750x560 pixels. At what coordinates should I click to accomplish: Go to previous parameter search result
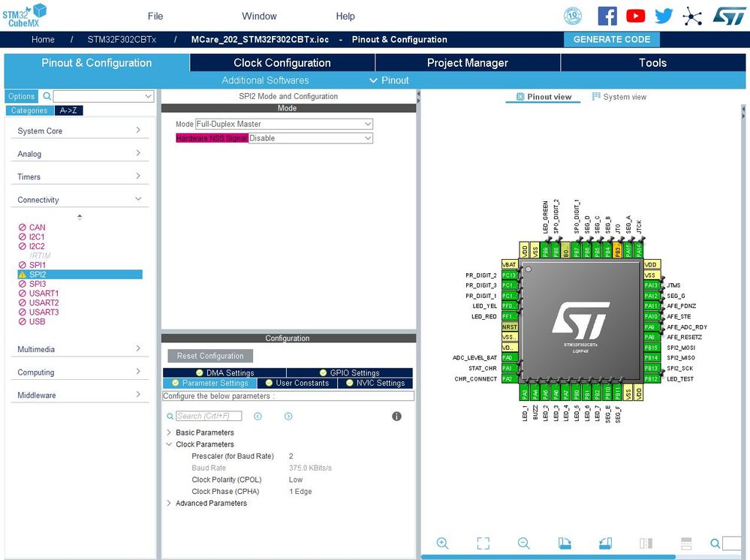[258, 416]
